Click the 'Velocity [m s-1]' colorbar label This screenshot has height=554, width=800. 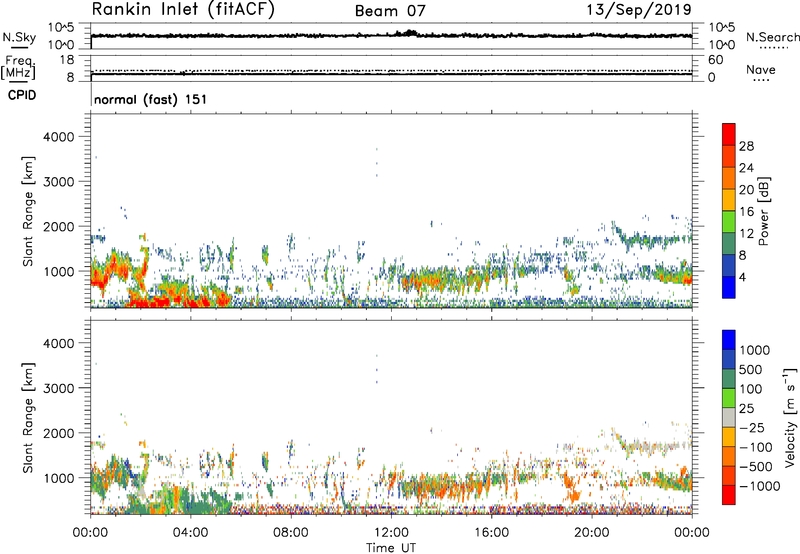[790, 417]
